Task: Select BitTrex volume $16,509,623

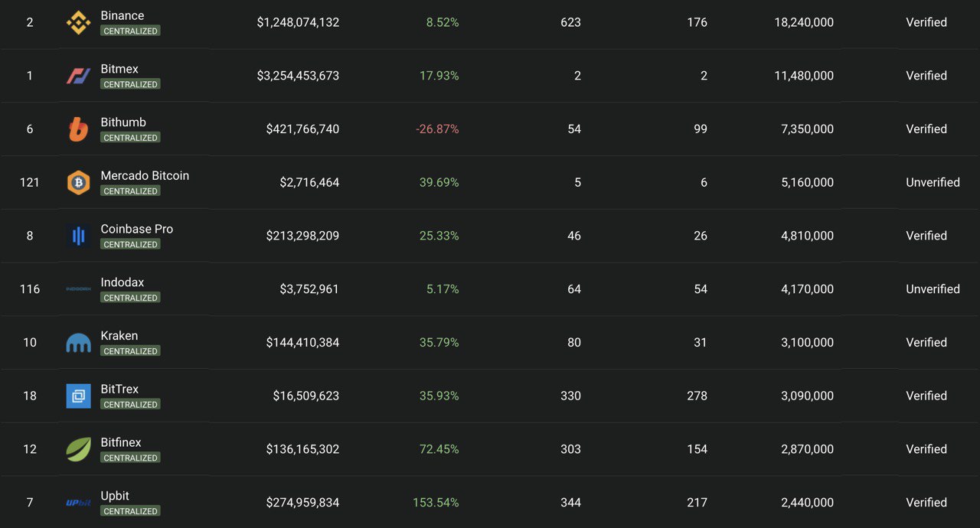Action: pos(306,396)
